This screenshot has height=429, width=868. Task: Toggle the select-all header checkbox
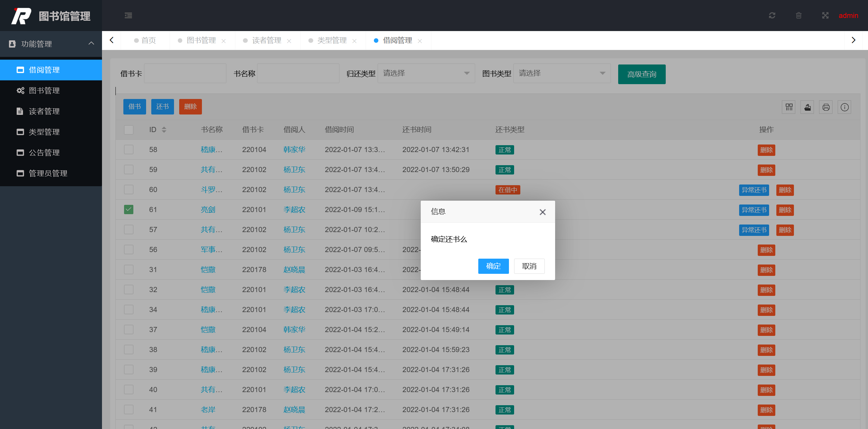point(129,130)
